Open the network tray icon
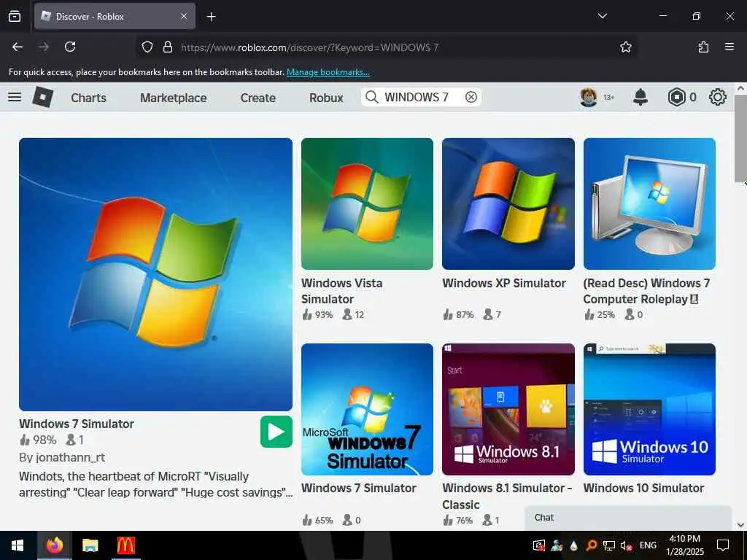 608,545
